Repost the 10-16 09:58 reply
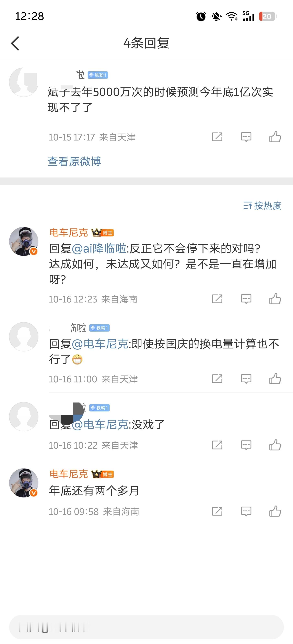 pyautogui.click(x=217, y=511)
